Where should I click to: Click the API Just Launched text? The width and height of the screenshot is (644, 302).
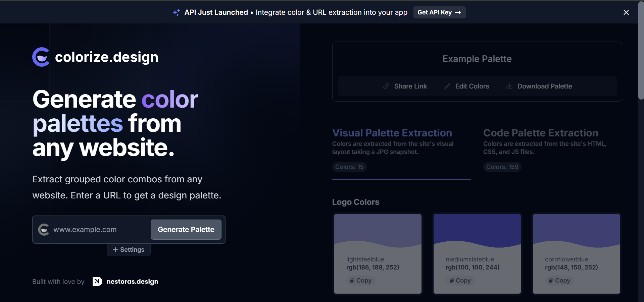tap(216, 12)
